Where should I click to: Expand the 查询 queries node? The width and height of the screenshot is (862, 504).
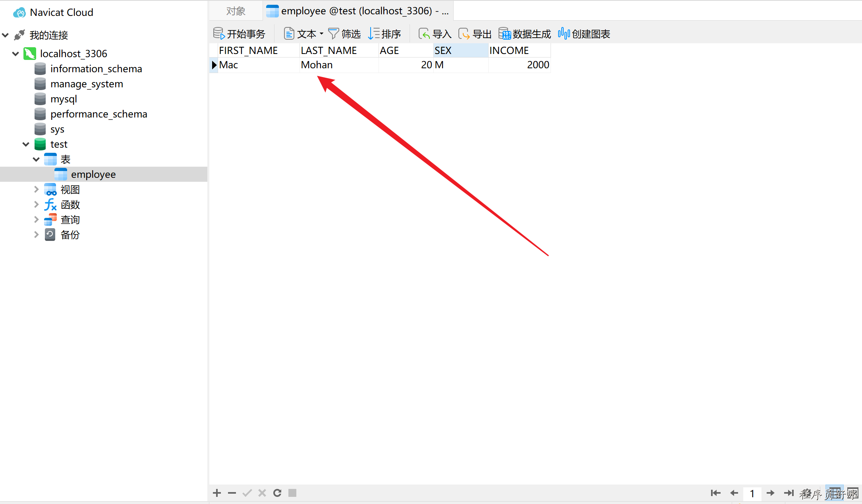click(36, 219)
